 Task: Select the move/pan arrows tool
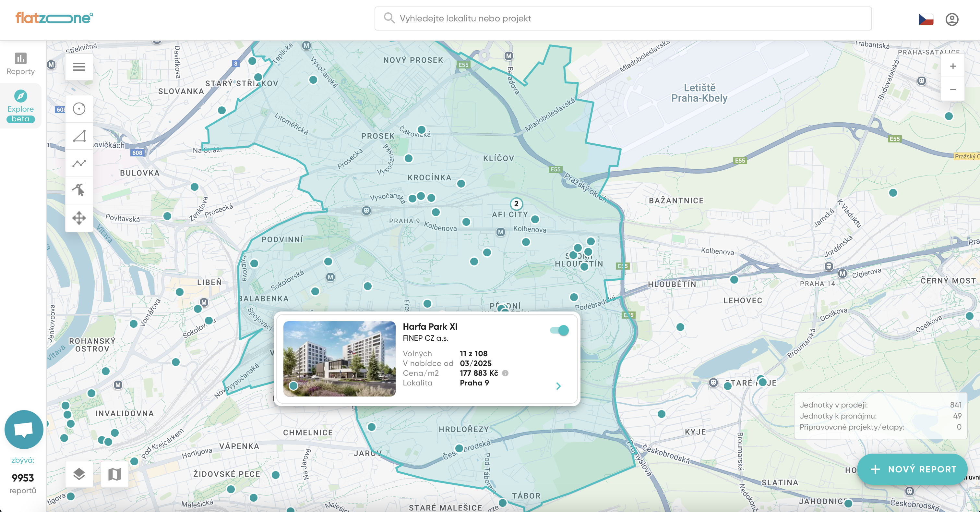(79, 218)
